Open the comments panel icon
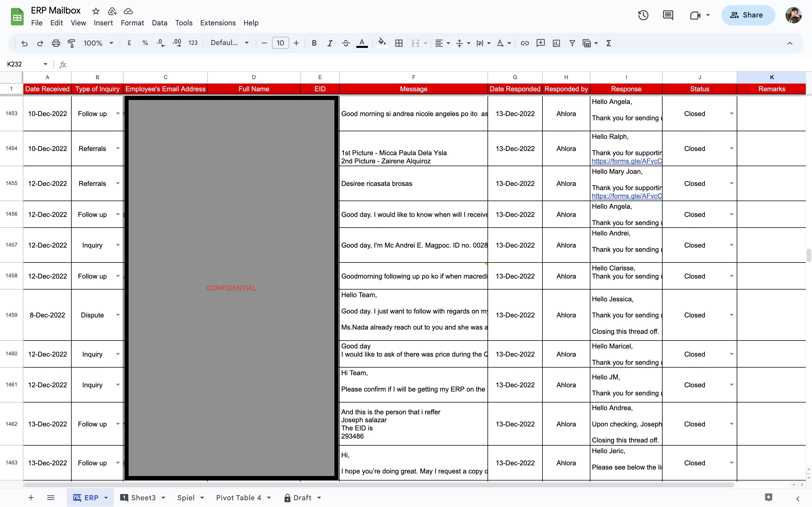 pyautogui.click(x=668, y=15)
